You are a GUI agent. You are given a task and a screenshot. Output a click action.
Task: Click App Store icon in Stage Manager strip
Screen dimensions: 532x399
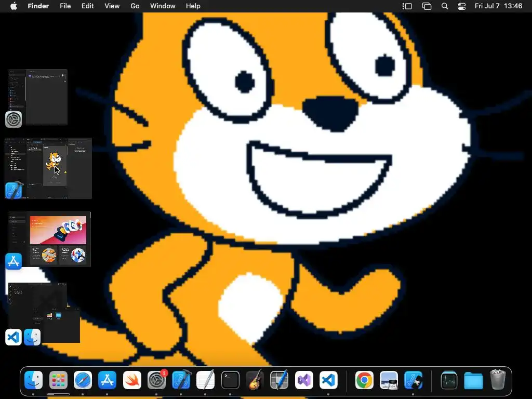point(14,261)
